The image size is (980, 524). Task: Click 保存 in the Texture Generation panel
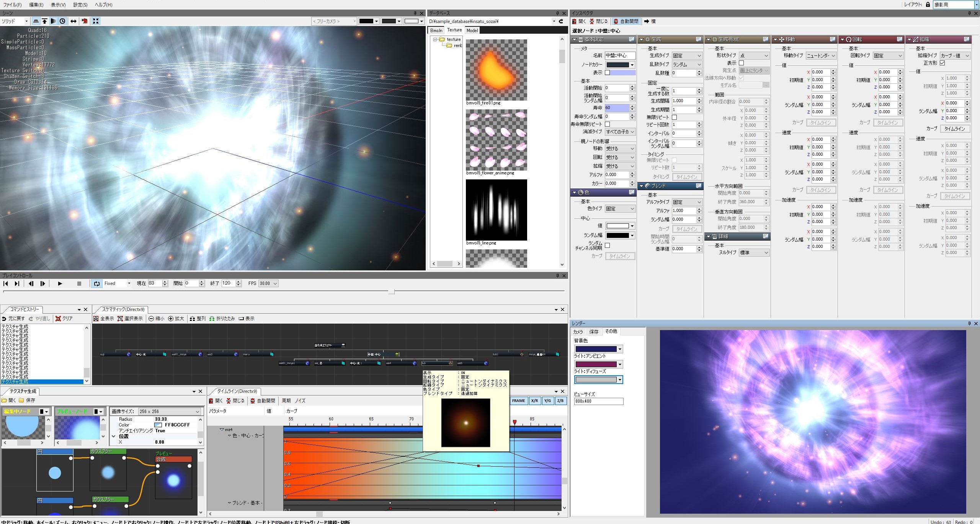(x=27, y=400)
